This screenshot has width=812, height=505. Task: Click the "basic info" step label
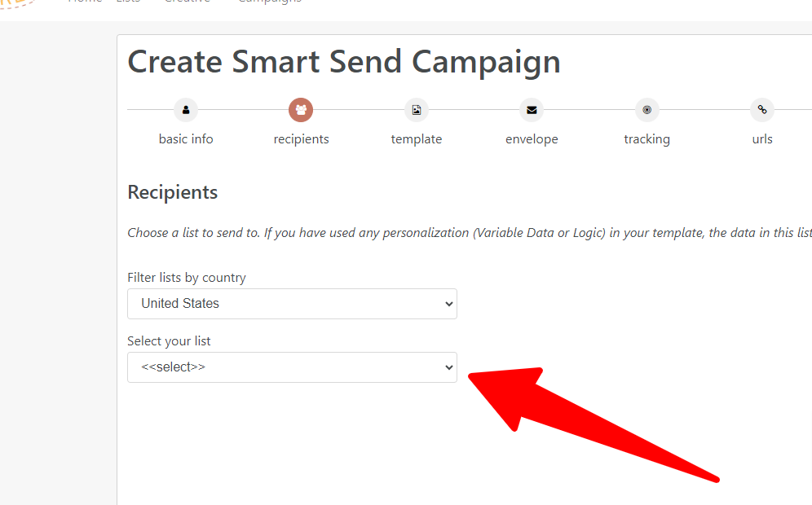click(x=186, y=139)
